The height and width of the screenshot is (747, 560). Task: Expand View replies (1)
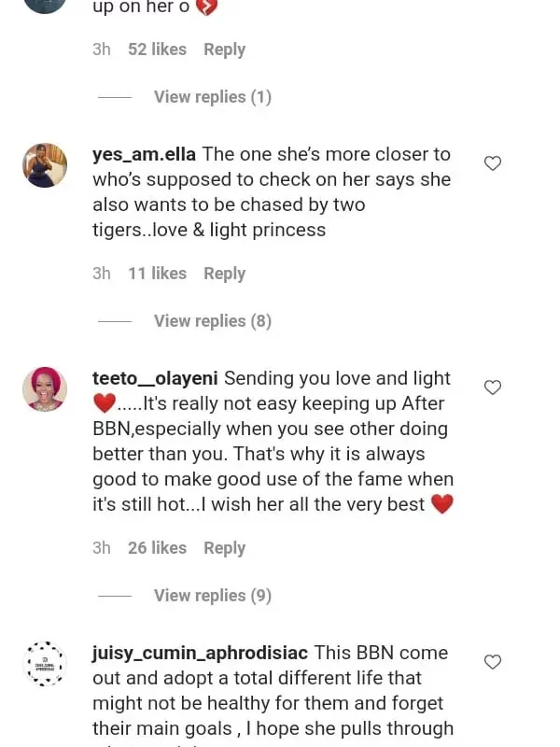[x=212, y=97]
